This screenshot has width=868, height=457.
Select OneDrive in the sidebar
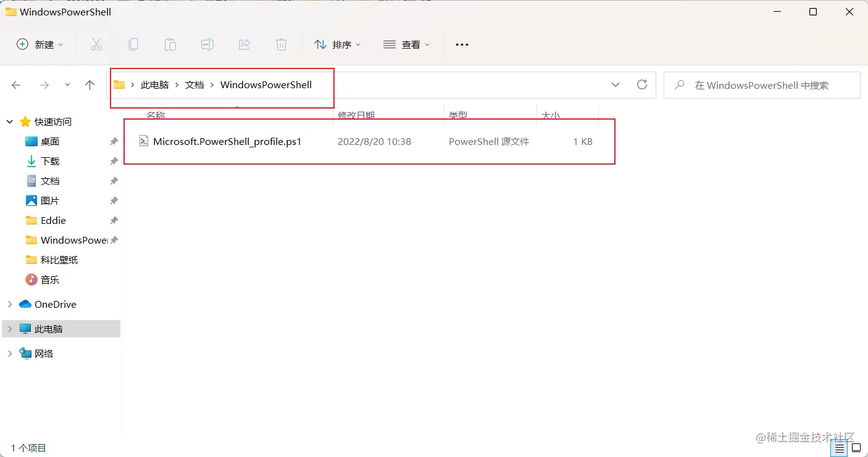point(56,304)
